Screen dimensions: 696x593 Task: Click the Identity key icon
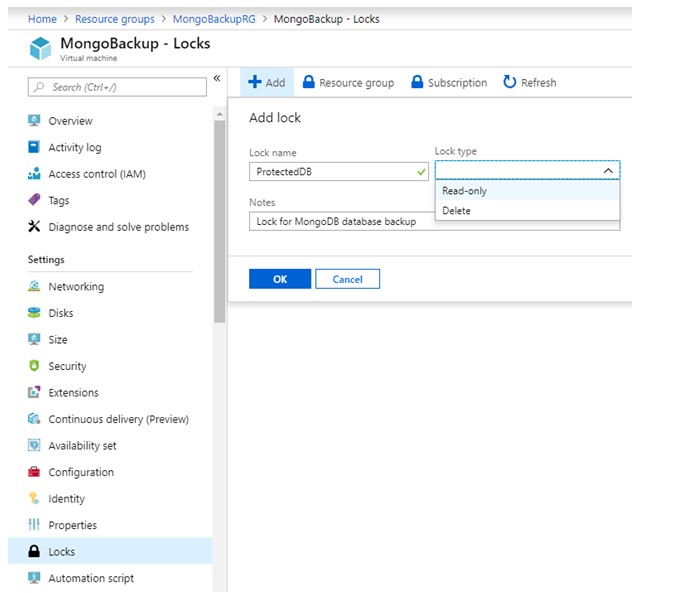click(34, 498)
